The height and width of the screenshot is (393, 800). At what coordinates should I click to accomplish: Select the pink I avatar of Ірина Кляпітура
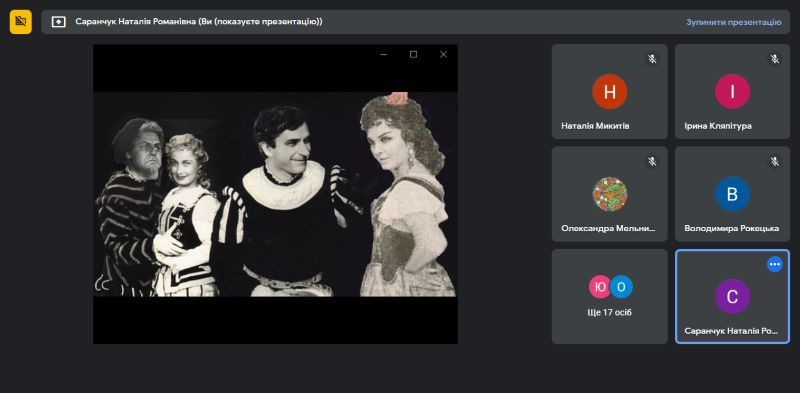click(732, 91)
